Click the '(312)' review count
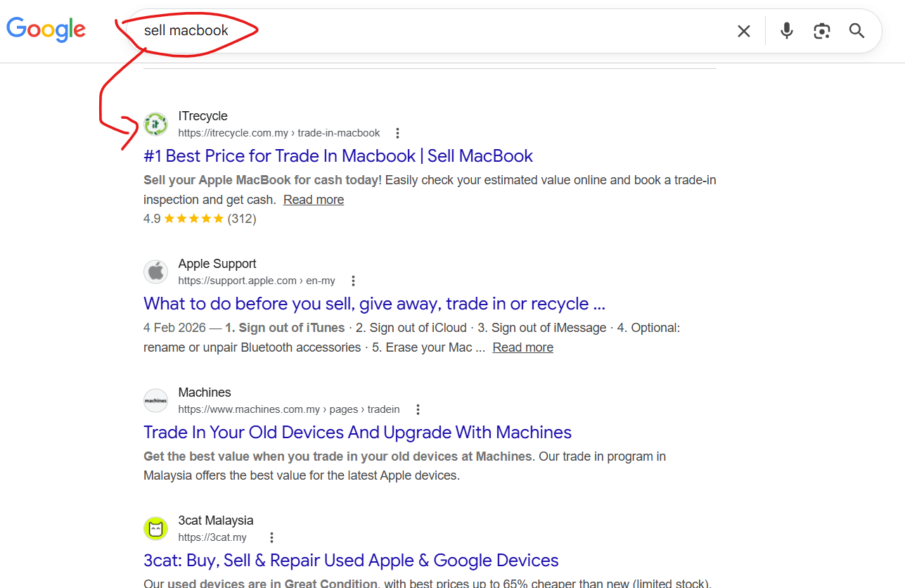 tap(242, 219)
